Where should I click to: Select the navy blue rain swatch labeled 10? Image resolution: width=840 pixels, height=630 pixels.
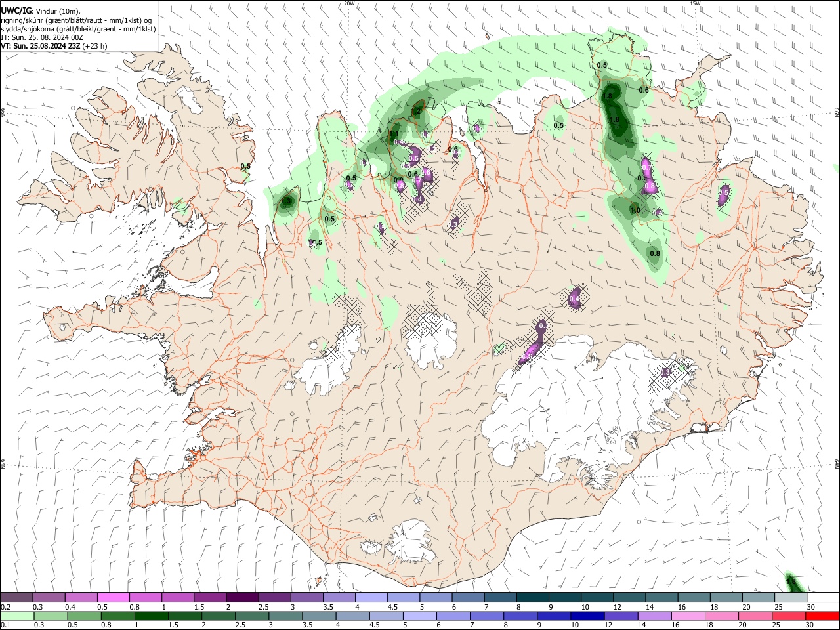coord(587,616)
